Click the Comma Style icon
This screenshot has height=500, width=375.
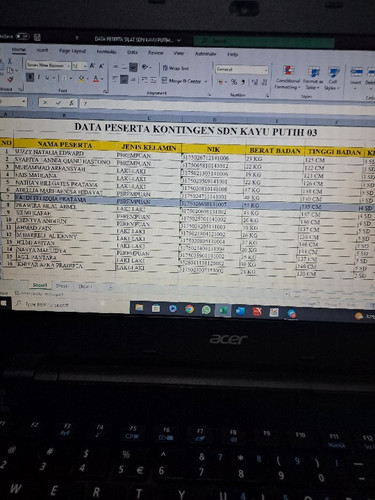point(243,82)
